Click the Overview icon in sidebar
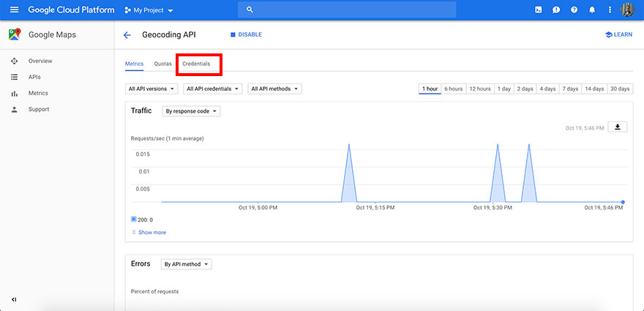The height and width of the screenshot is (311, 644). point(15,61)
